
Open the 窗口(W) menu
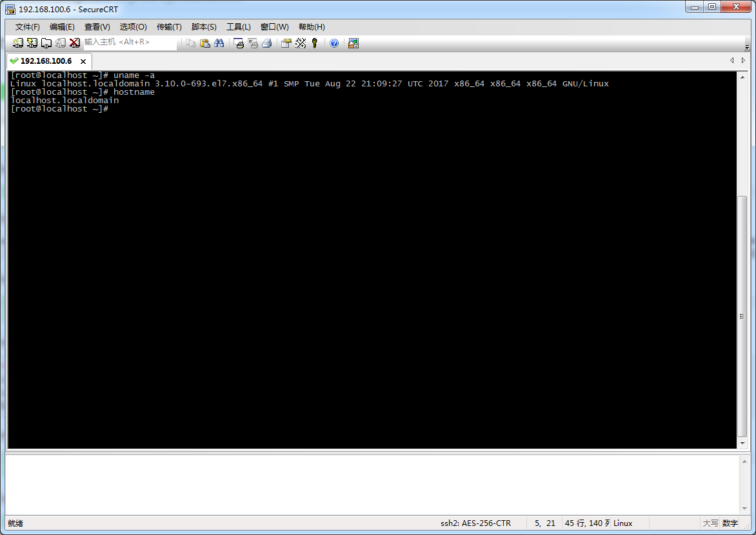(x=274, y=27)
